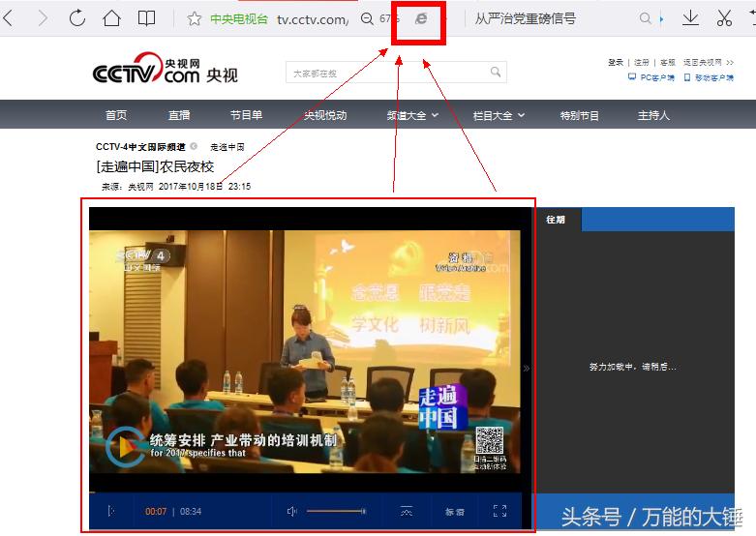Viewport: 756px width, 536px height.
Task: Go back to the previous page
Action: [x=8, y=18]
